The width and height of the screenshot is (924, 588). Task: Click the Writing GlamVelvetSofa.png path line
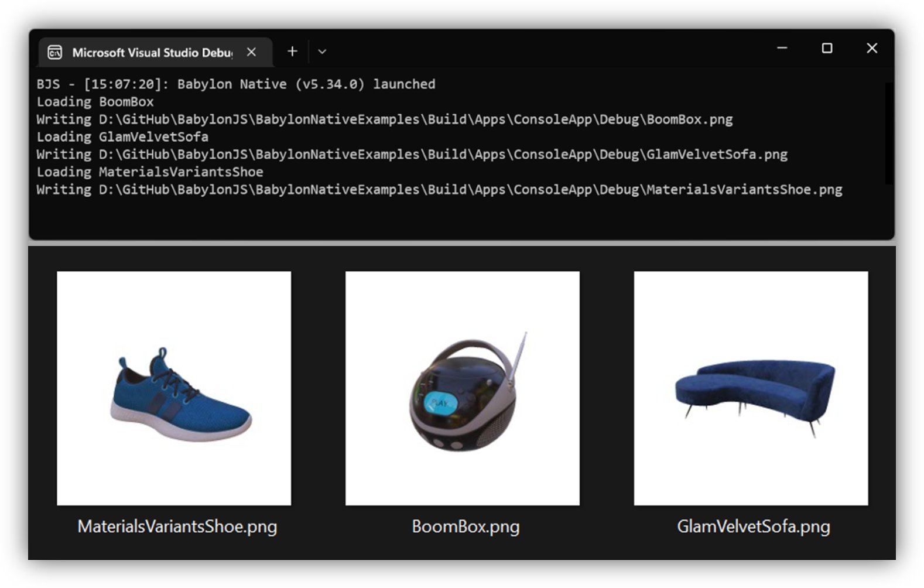[x=412, y=155]
